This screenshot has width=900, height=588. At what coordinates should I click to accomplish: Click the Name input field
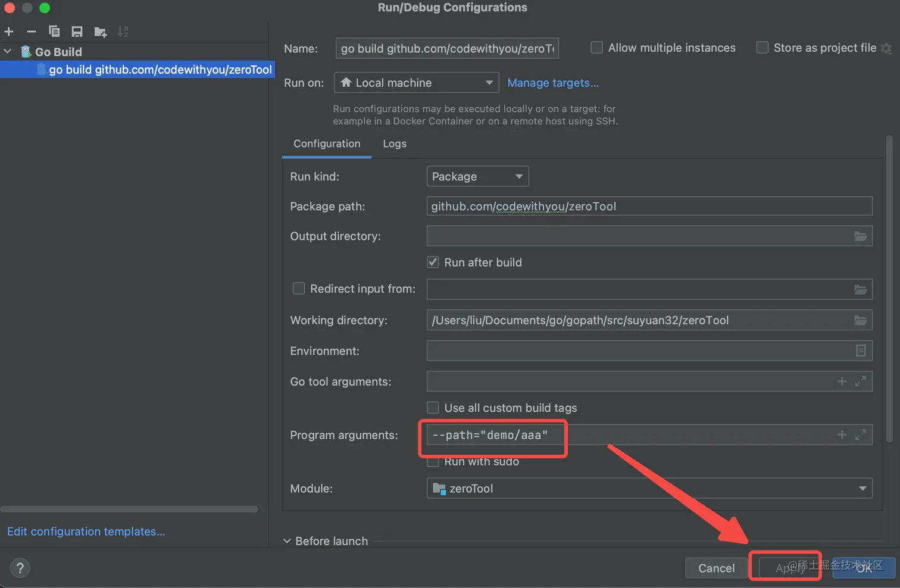[x=447, y=48]
